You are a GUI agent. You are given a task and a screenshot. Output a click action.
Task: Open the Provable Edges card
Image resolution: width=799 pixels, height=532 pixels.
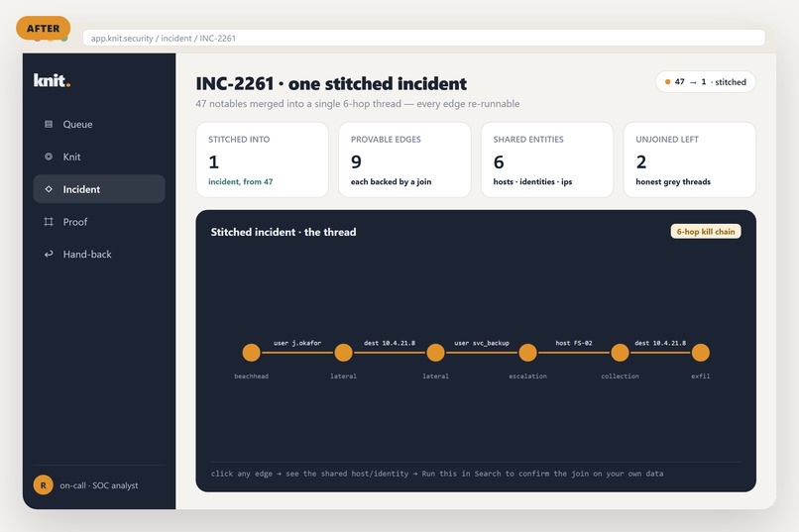point(404,160)
